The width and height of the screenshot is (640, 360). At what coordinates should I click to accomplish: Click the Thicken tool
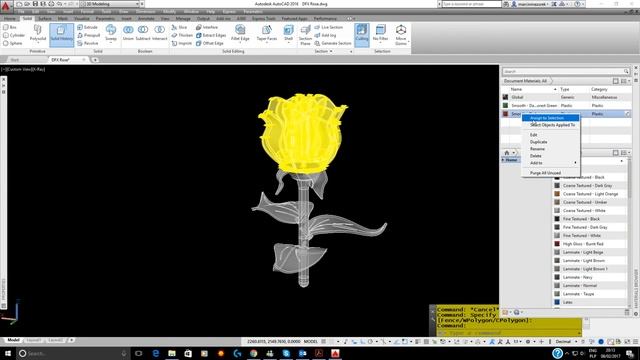[x=182, y=35]
